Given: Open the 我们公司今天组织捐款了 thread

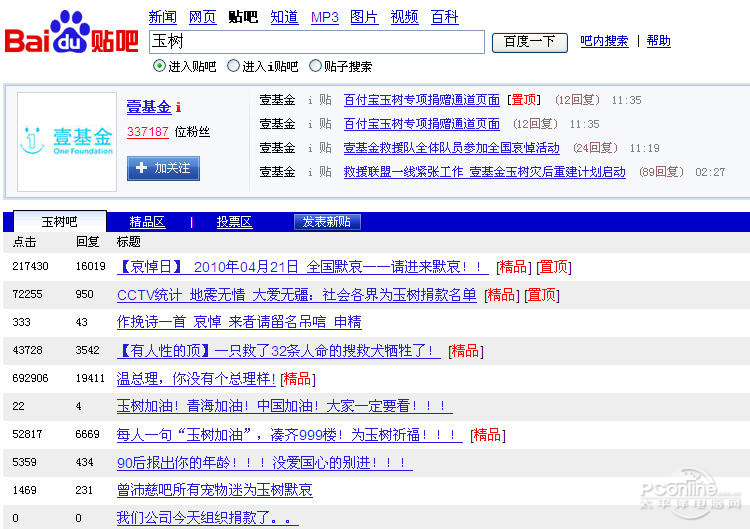Looking at the screenshot, I should click(208, 518).
